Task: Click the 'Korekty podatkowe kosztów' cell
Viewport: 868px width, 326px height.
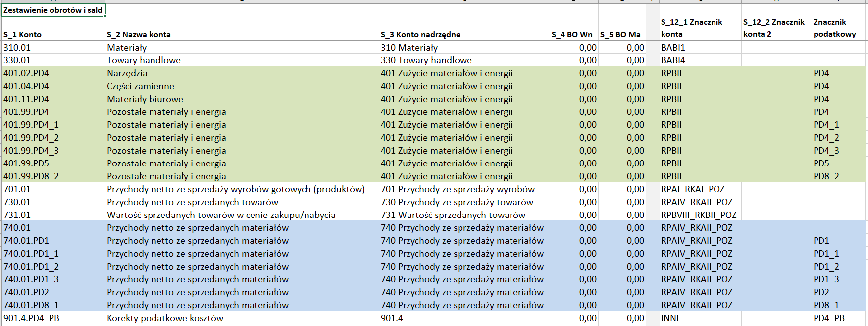Action: click(242, 318)
